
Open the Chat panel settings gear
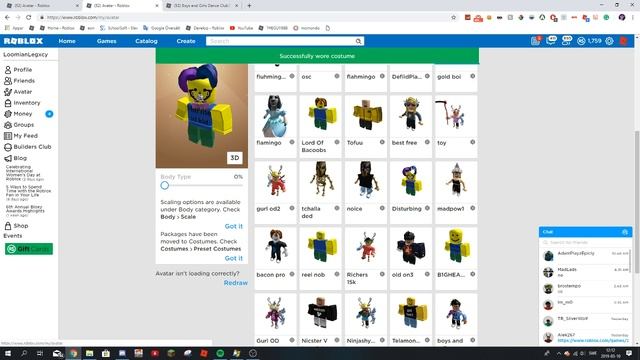coord(624,232)
